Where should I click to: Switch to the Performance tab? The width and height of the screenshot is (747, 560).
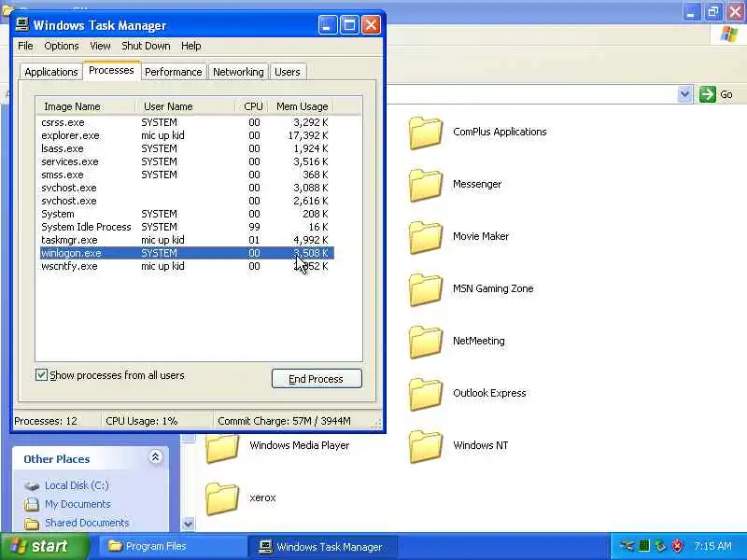pyautogui.click(x=174, y=72)
